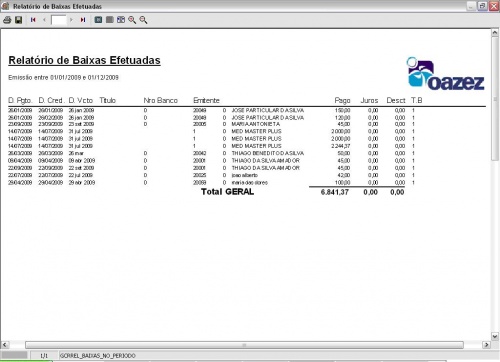Click the vertical scrollbar down arrow
Viewport: 500px width, 362px height.
click(495, 336)
